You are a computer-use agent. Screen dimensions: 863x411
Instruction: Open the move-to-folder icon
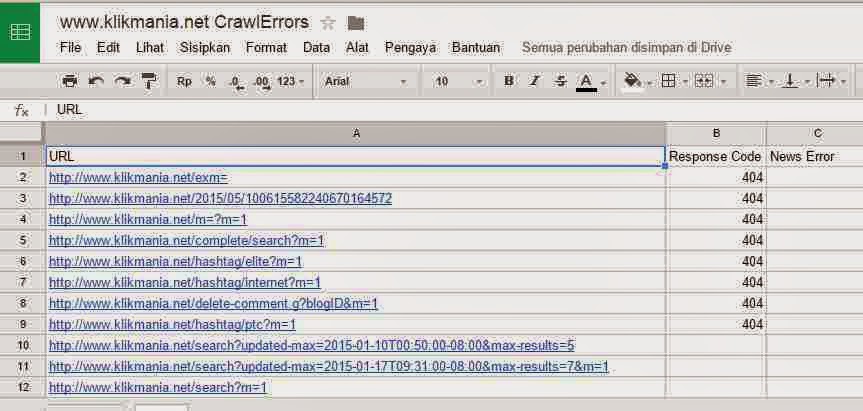coord(356,23)
